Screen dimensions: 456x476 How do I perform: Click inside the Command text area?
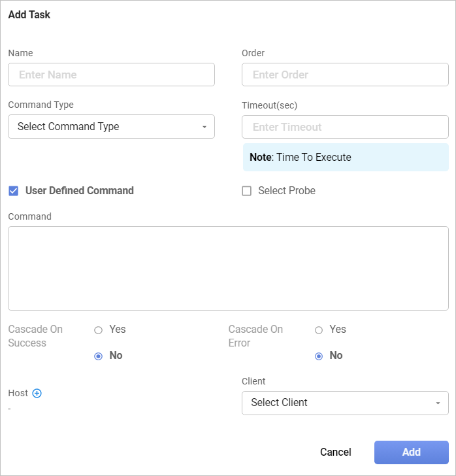(x=228, y=268)
